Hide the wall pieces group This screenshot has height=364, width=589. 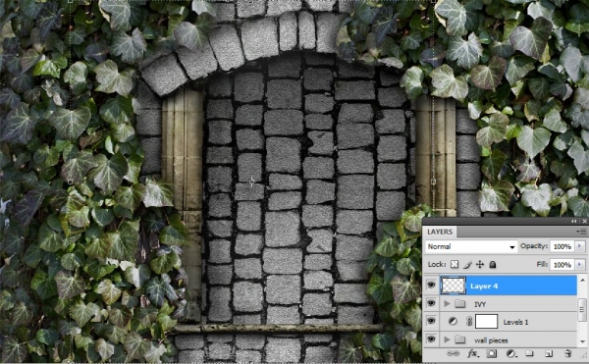coord(431,339)
